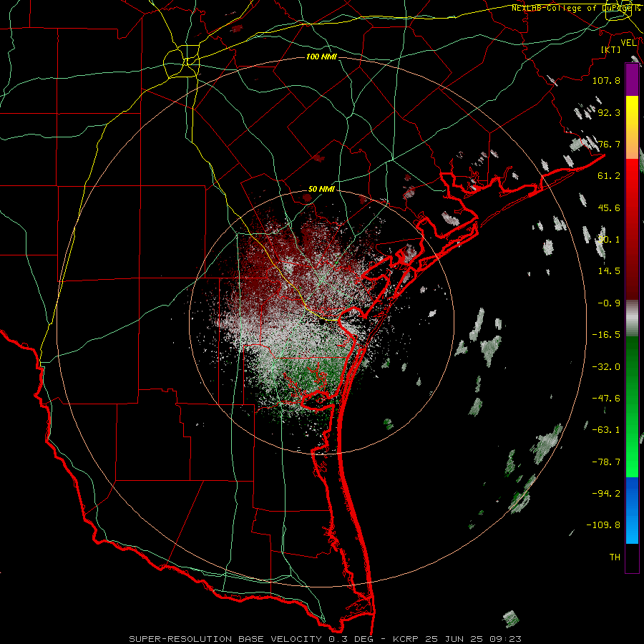Click the 100 NMI range ring label
The image size is (644, 644).
tap(321, 57)
